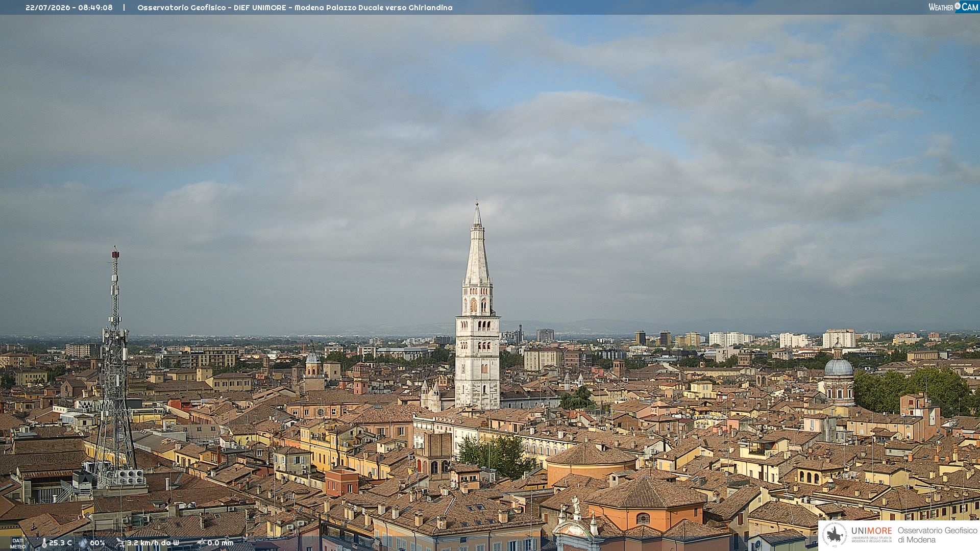Image resolution: width=980 pixels, height=551 pixels.
Task: Click the 60% humidity value
Action: 97,543
